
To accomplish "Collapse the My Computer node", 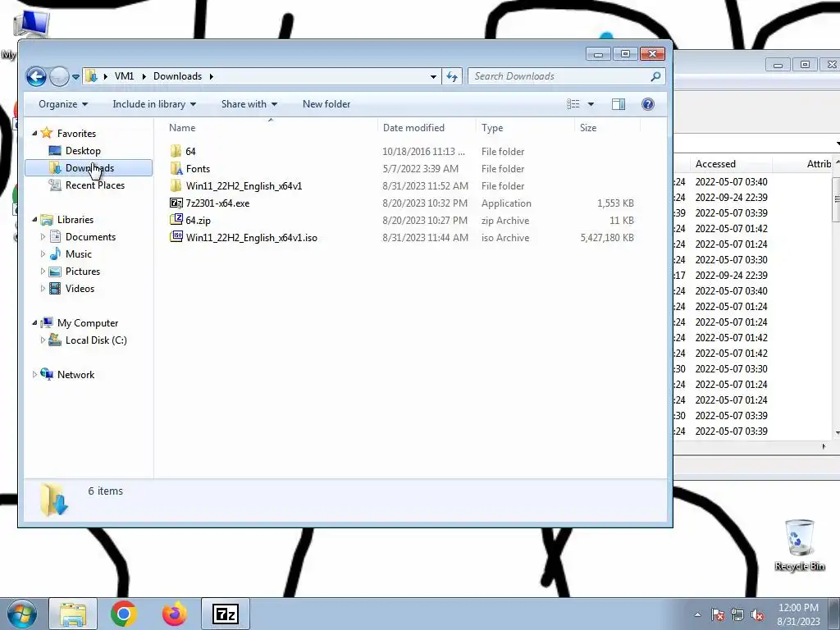I will (34, 323).
